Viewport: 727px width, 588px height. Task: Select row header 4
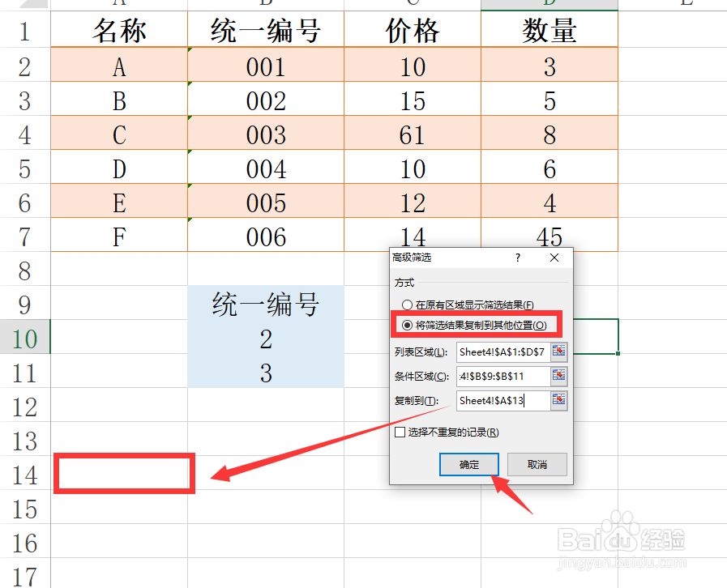[24, 134]
